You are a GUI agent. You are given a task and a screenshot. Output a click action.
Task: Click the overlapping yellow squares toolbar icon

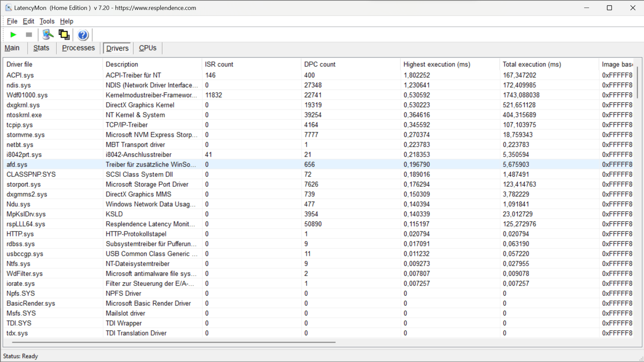[64, 35]
